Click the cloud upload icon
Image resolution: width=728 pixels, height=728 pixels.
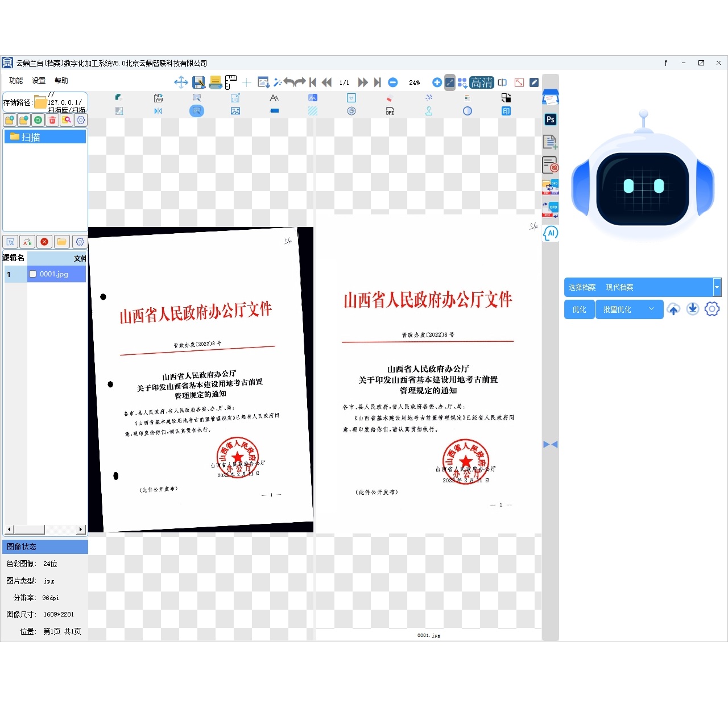pyautogui.click(x=673, y=309)
